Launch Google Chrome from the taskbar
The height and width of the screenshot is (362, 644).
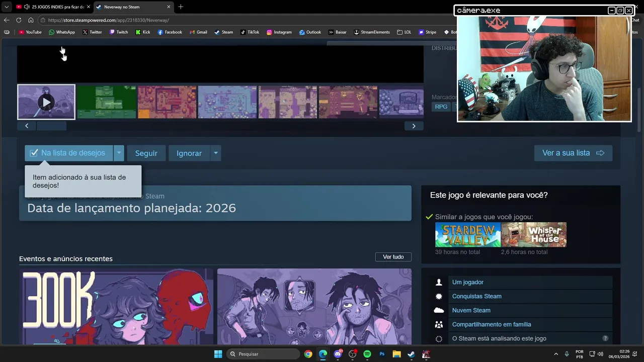(308, 354)
